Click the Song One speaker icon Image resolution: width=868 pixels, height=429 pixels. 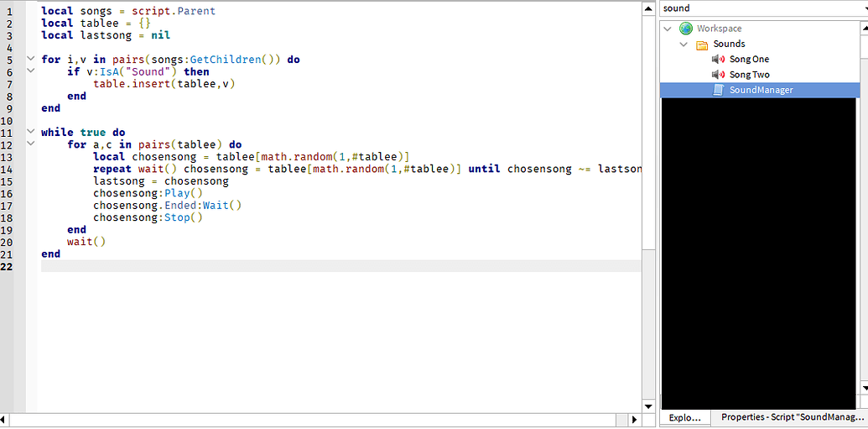point(718,60)
